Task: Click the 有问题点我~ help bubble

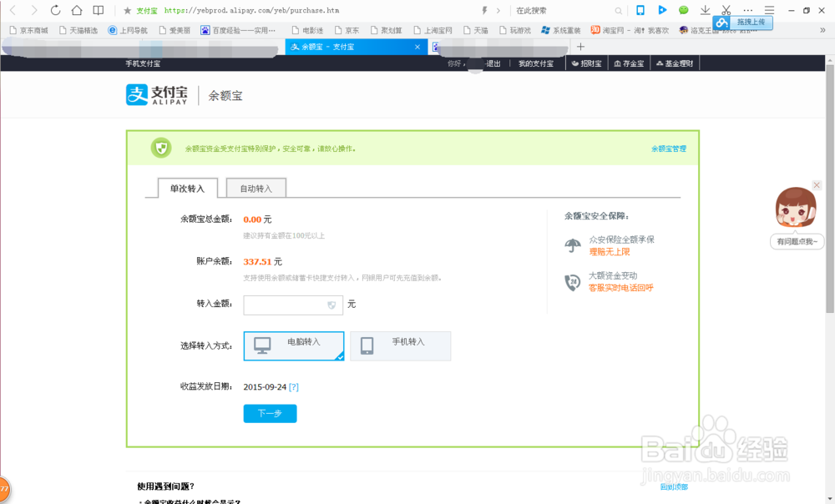Action: pyautogui.click(x=797, y=242)
